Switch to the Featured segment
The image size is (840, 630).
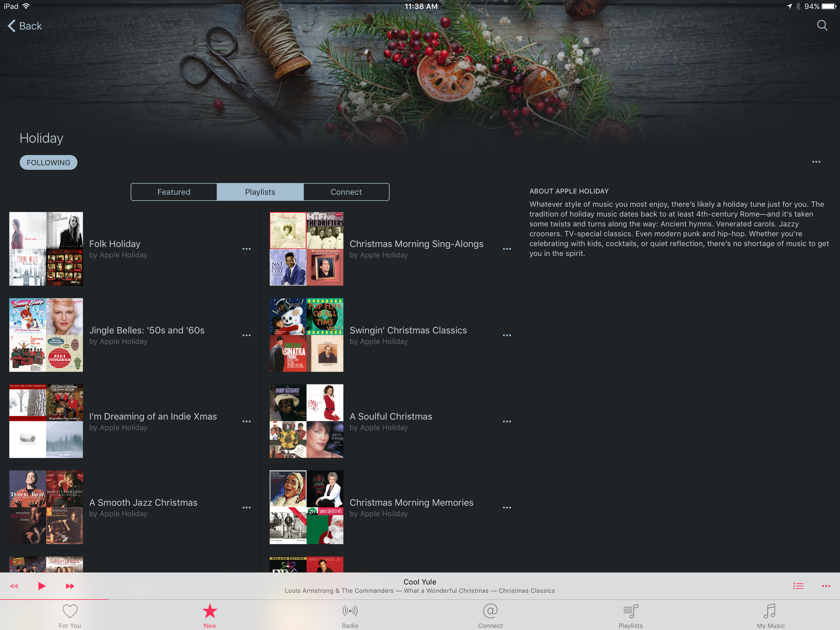[174, 192]
